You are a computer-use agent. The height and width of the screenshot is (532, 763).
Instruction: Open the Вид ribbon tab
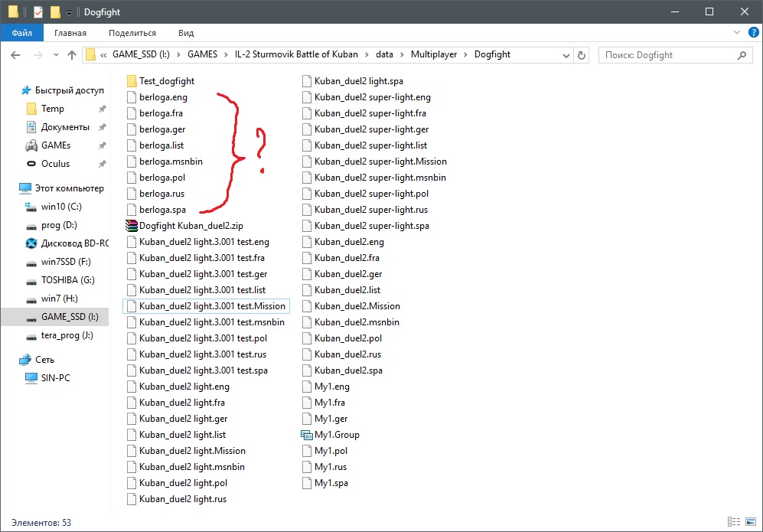(x=186, y=33)
